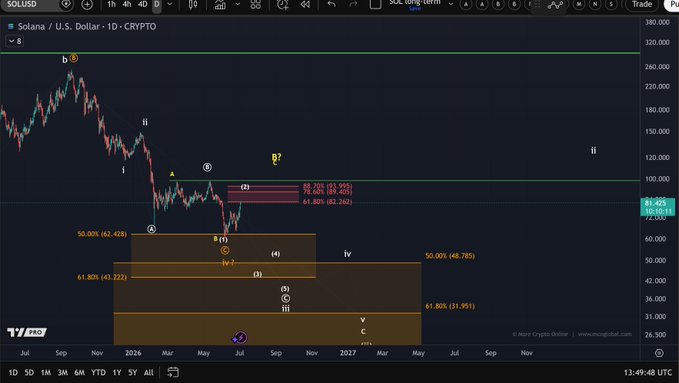Select the yellow B? wave label
This screenshot has width=679, height=383.
276,158
